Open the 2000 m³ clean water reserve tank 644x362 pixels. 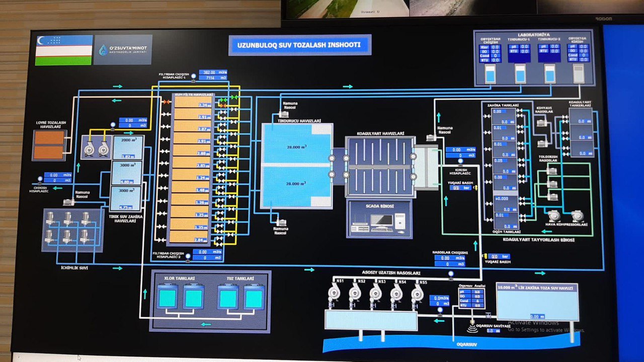(x=128, y=147)
